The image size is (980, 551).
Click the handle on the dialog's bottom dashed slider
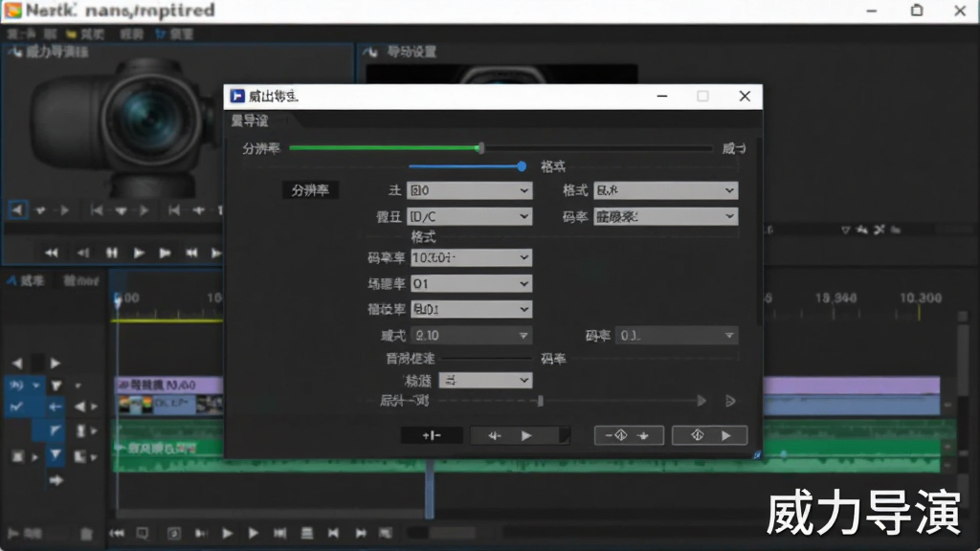540,401
